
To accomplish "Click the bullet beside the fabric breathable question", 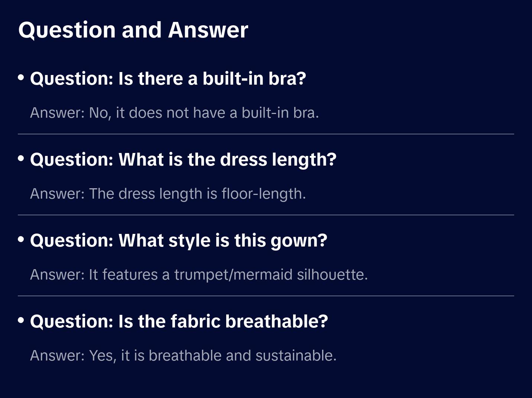I will coord(21,320).
